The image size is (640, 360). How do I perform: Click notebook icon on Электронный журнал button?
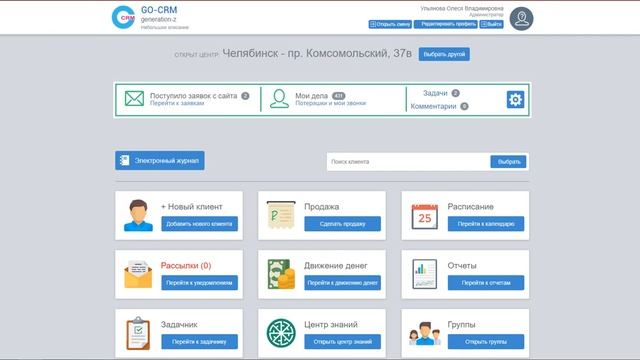(x=125, y=160)
